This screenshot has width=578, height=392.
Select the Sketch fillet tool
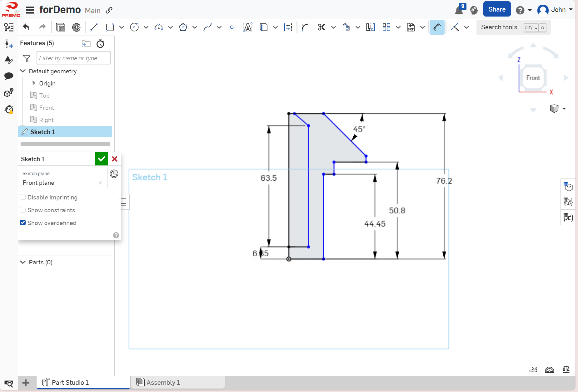(x=305, y=27)
